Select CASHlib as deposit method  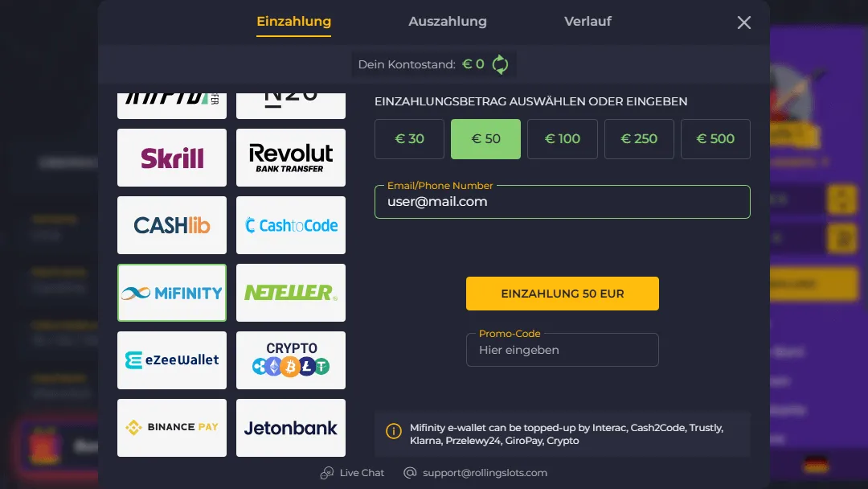[x=171, y=225]
